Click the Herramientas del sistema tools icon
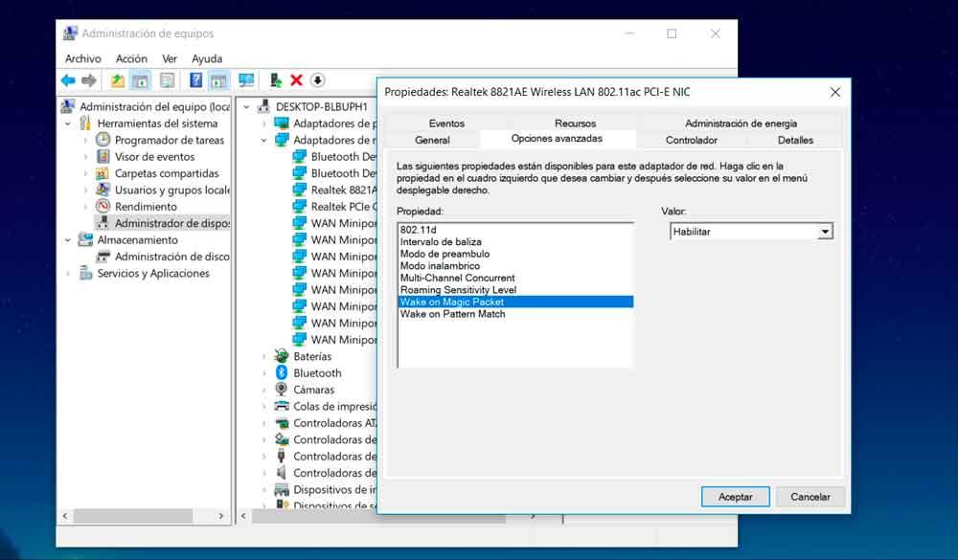The width and height of the screenshot is (958, 560). point(85,123)
